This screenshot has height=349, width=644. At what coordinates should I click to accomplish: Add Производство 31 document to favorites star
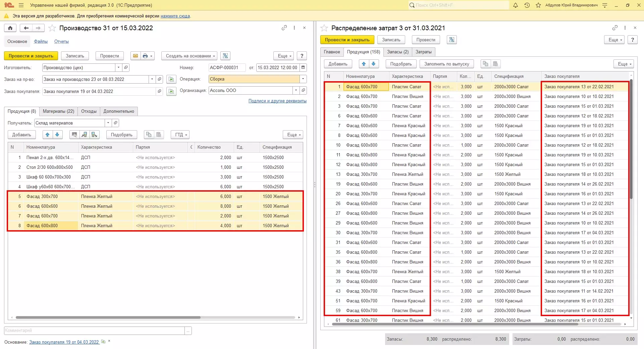tap(52, 28)
